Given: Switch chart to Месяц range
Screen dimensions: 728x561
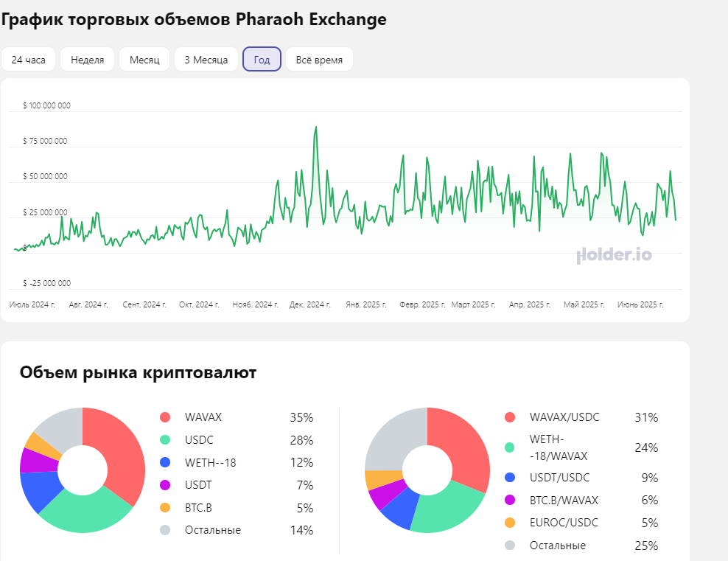Looking at the screenshot, I should [x=144, y=60].
